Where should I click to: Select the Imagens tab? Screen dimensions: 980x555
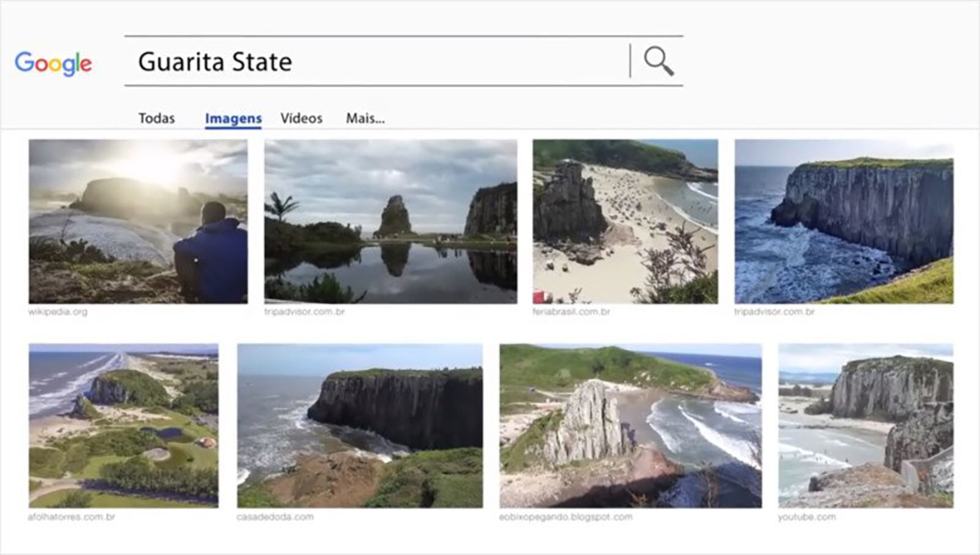pyautogui.click(x=233, y=119)
